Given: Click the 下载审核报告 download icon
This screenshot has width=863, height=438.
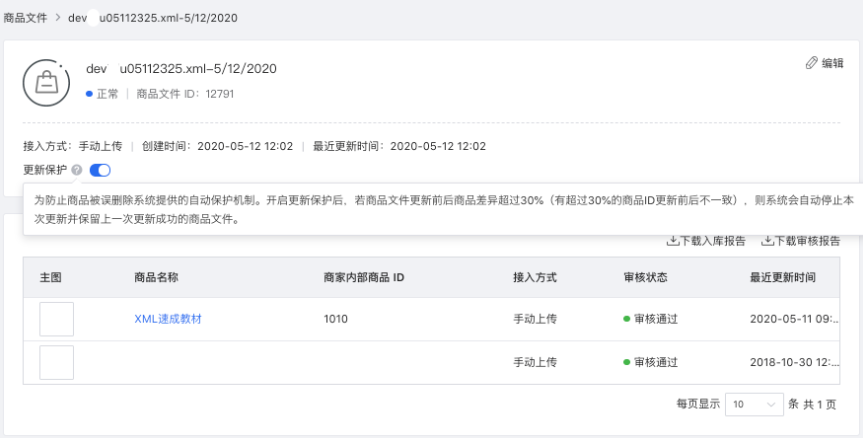Looking at the screenshot, I should click(x=767, y=241).
